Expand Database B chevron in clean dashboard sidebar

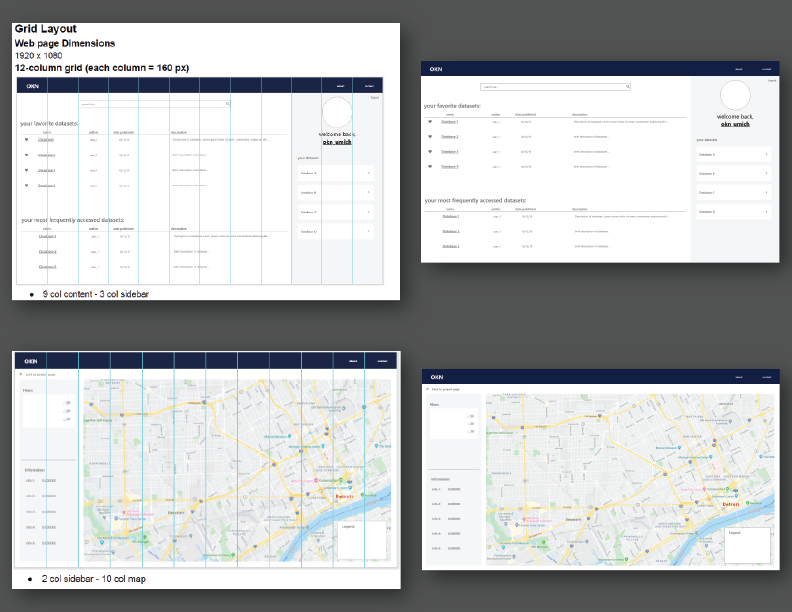[x=766, y=173]
